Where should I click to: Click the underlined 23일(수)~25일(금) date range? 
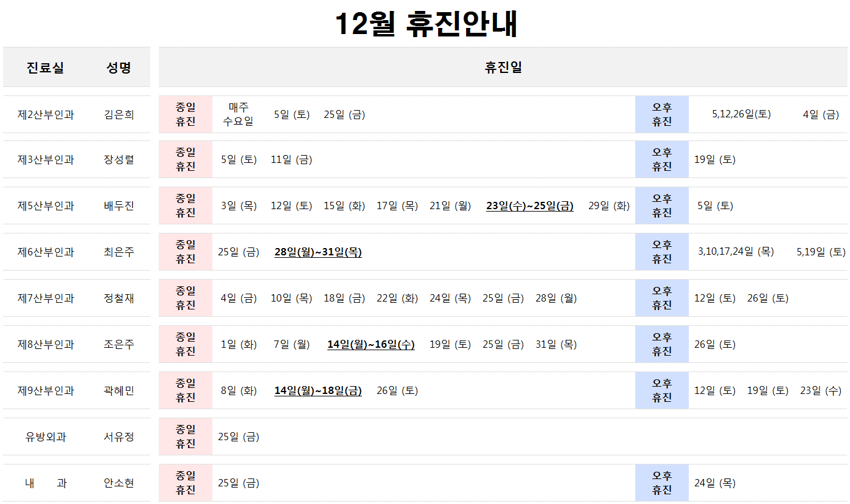tap(530, 206)
